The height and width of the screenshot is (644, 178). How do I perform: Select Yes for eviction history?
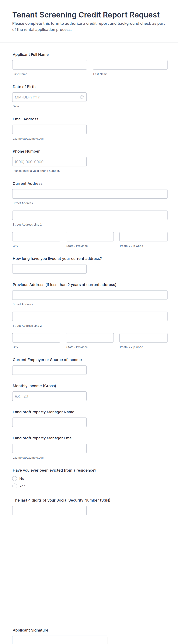tap(15, 486)
